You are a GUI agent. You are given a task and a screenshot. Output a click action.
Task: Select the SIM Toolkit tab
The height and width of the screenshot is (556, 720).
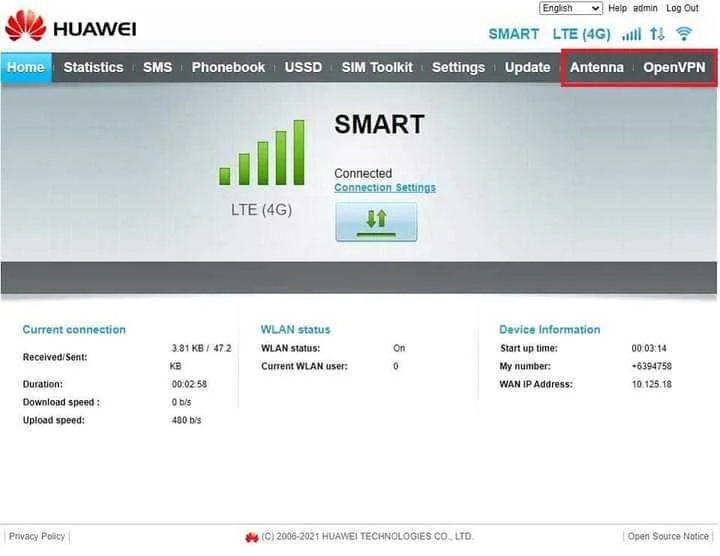377,67
